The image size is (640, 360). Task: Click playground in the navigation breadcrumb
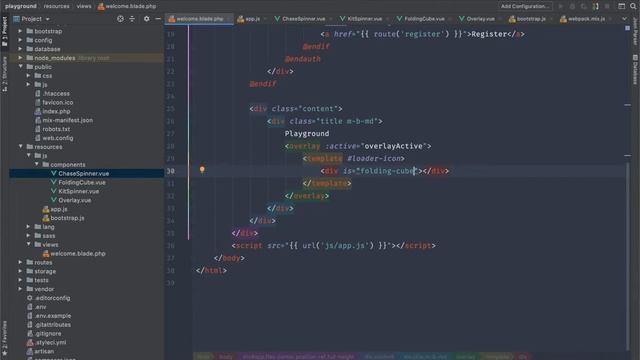(x=21, y=6)
